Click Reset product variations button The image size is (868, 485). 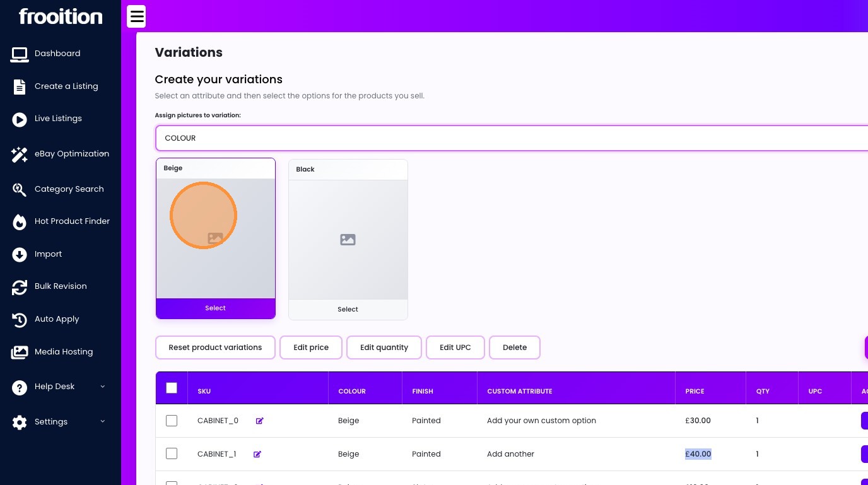click(215, 348)
